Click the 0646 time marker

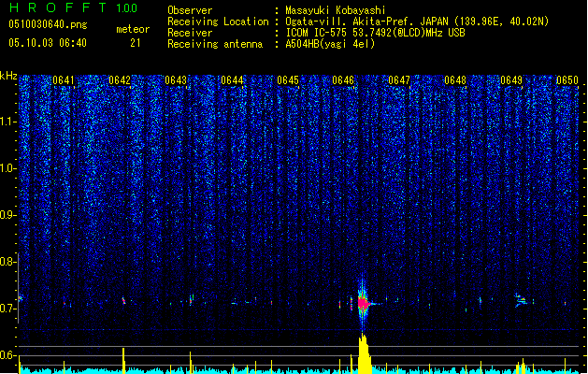[343, 80]
